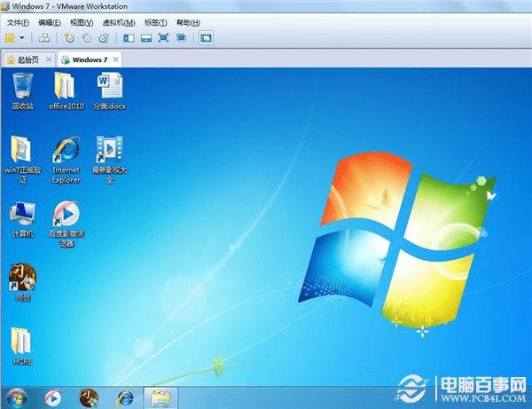Image resolution: width=532 pixels, height=409 pixels.
Task: Close the 起始页 tab
Action: pos(49,59)
